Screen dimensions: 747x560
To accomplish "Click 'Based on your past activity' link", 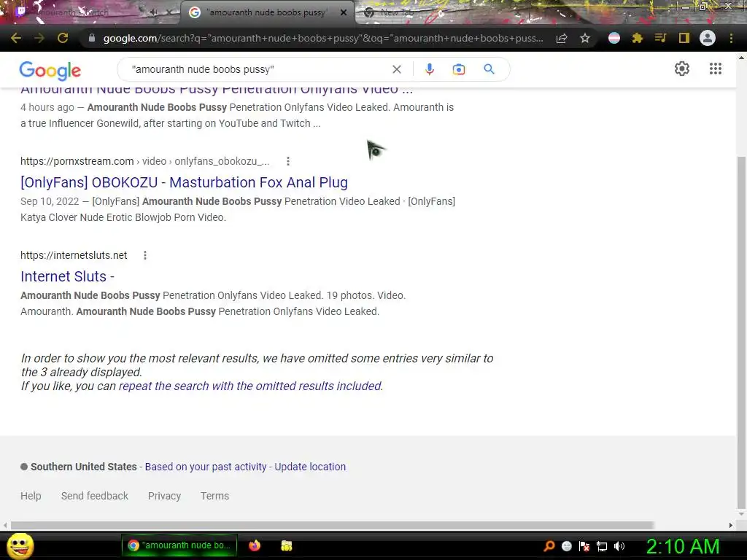I will tap(205, 467).
